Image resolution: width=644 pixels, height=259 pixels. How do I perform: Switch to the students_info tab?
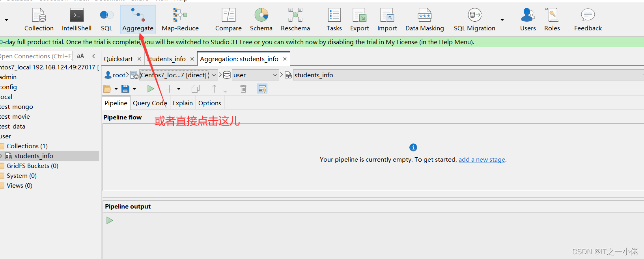coord(166,59)
